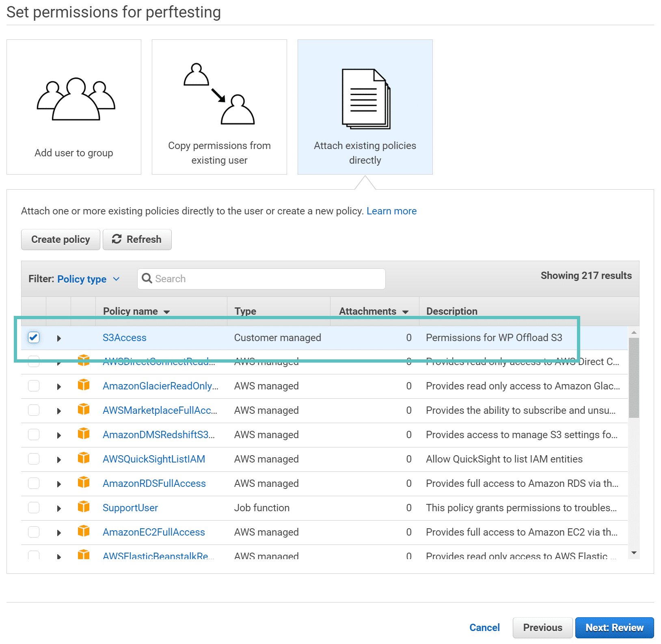Click the AWS cube icon beside AmazonGlacierReadOnly
This screenshot has width=661, height=644.
coord(84,385)
